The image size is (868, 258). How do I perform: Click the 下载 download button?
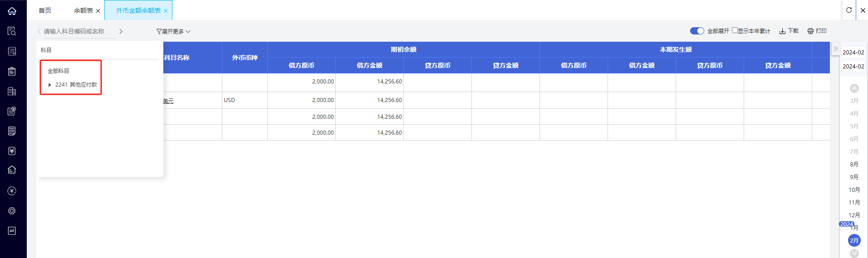click(789, 31)
